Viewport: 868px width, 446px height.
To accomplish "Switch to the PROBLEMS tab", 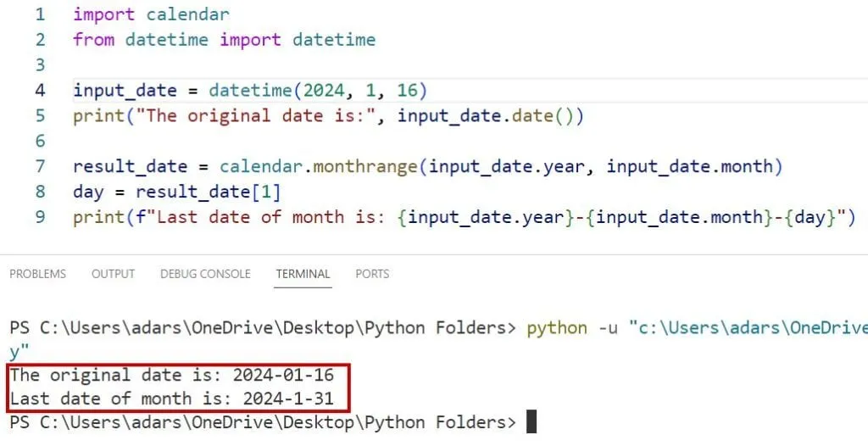I will pos(37,274).
